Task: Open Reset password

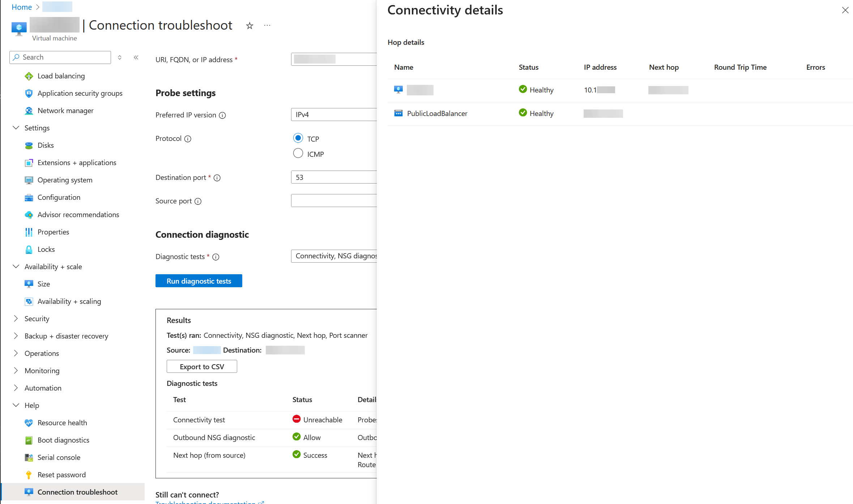Action: [x=61, y=475]
